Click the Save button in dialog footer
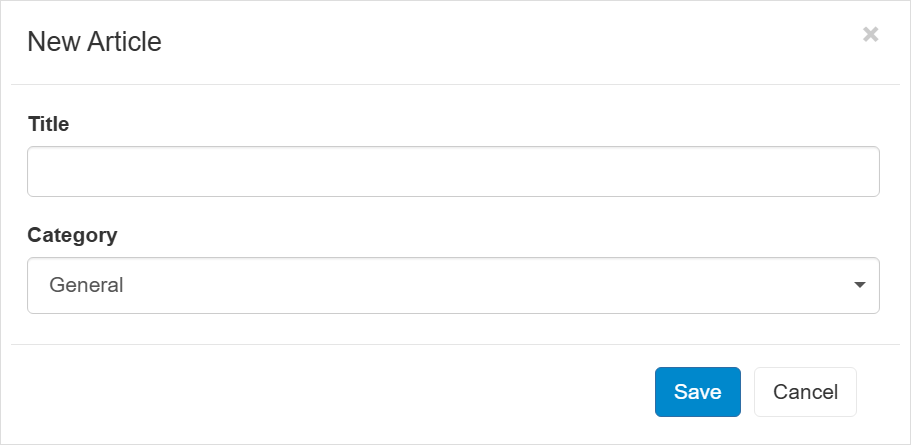Viewport: 911px width, 445px height. pos(697,392)
